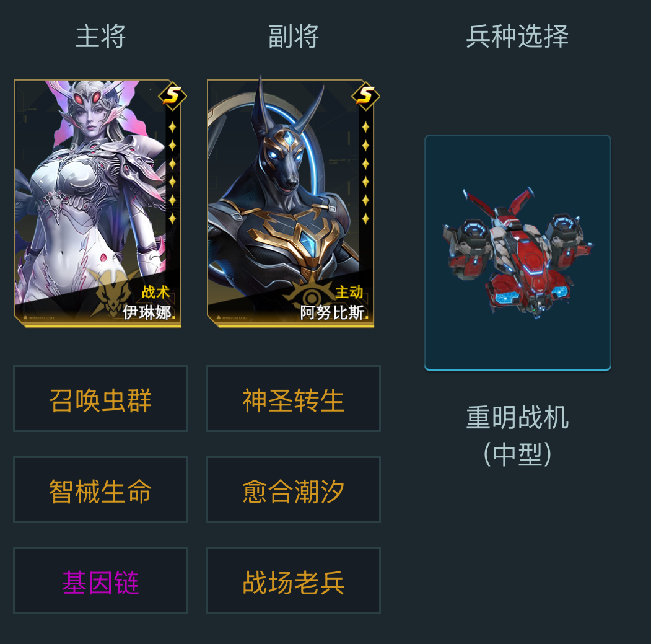Click the S rank badge on 阿努比斯
The height and width of the screenshot is (644, 651).
pos(366,96)
